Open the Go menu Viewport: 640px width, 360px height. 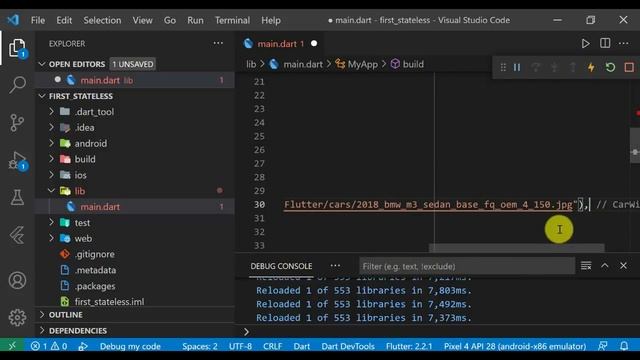pos(170,20)
